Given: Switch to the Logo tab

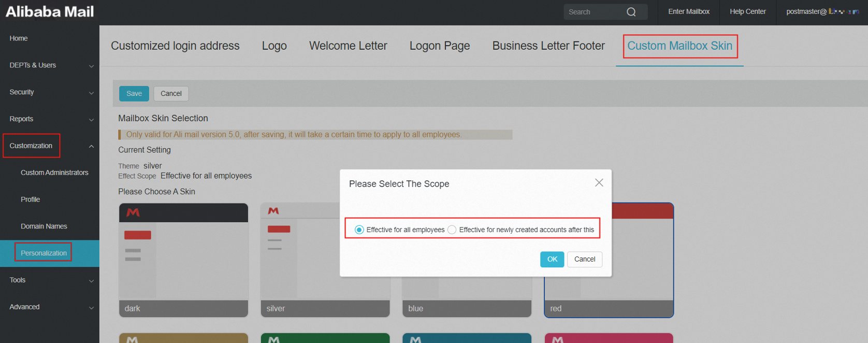Looking at the screenshot, I should 274,46.
